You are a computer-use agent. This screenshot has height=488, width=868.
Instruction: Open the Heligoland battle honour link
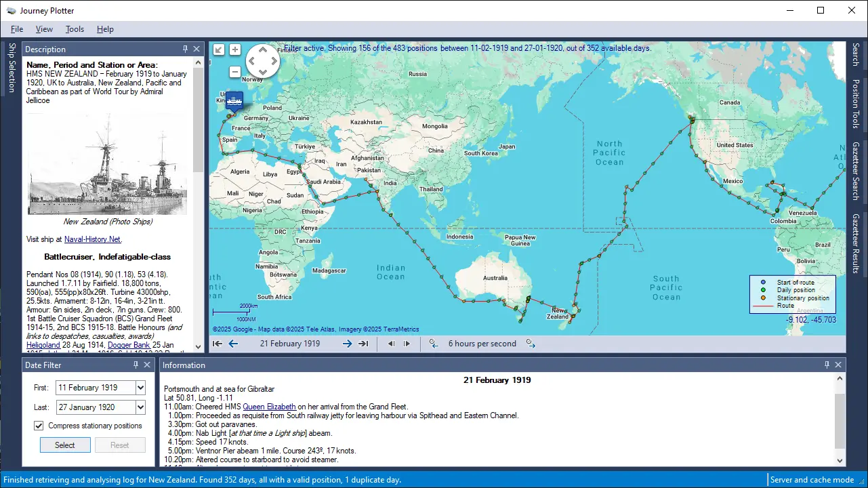click(x=43, y=345)
